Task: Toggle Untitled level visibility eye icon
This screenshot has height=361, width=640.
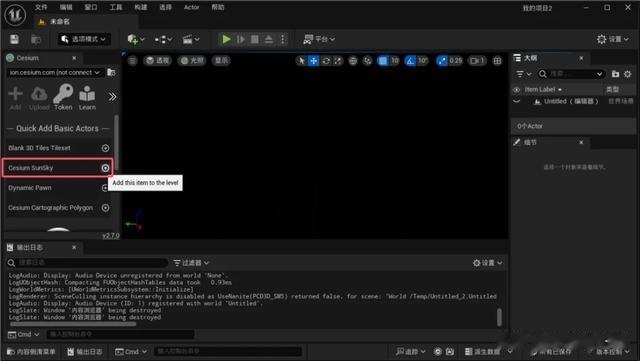Action: pyautogui.click(x=516, y=101)
